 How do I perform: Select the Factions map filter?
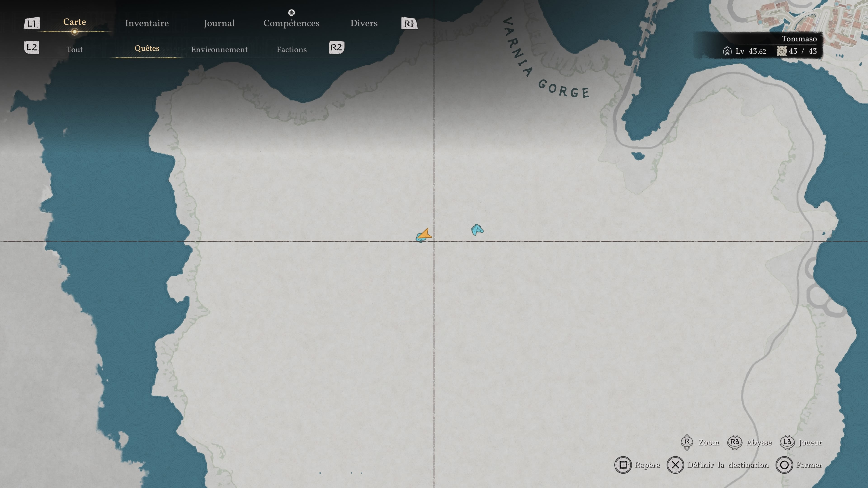coord(292,49)
